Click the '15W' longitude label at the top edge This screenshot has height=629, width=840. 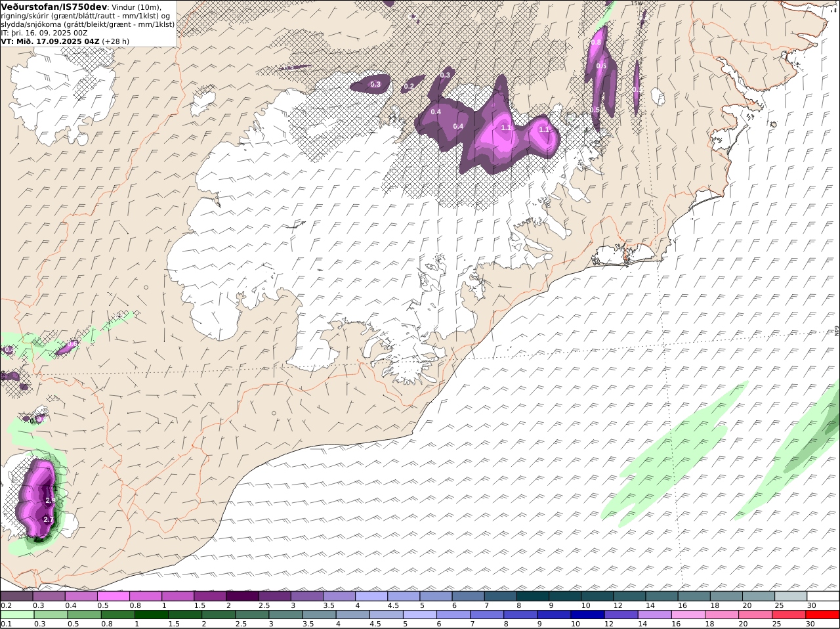(x=636, y=3)
